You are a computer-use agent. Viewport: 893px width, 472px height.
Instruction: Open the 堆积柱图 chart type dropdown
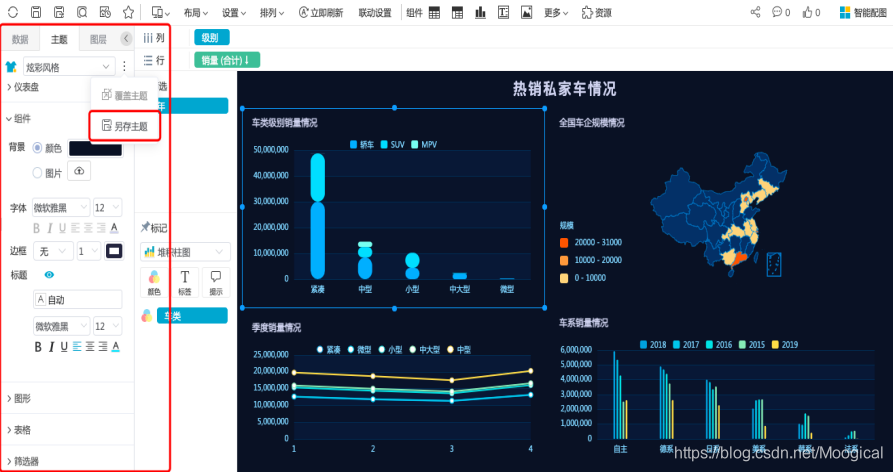(x=185, y=252)
